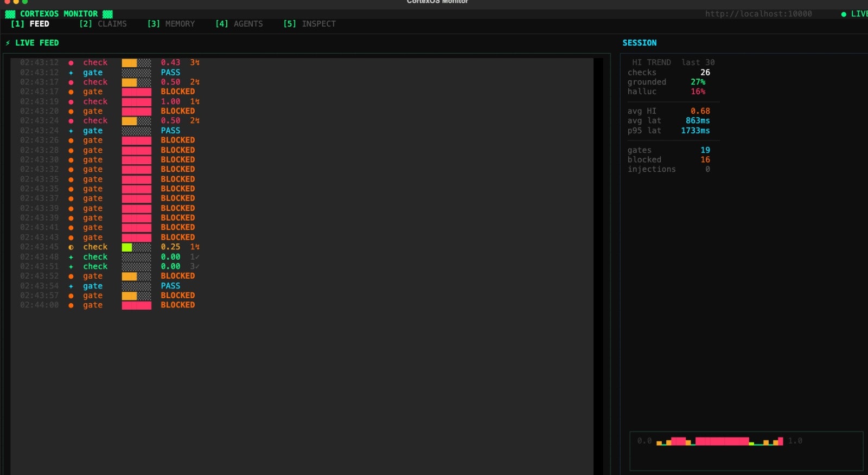
Task: Click the gates count 19
Action: click(705, 150)
